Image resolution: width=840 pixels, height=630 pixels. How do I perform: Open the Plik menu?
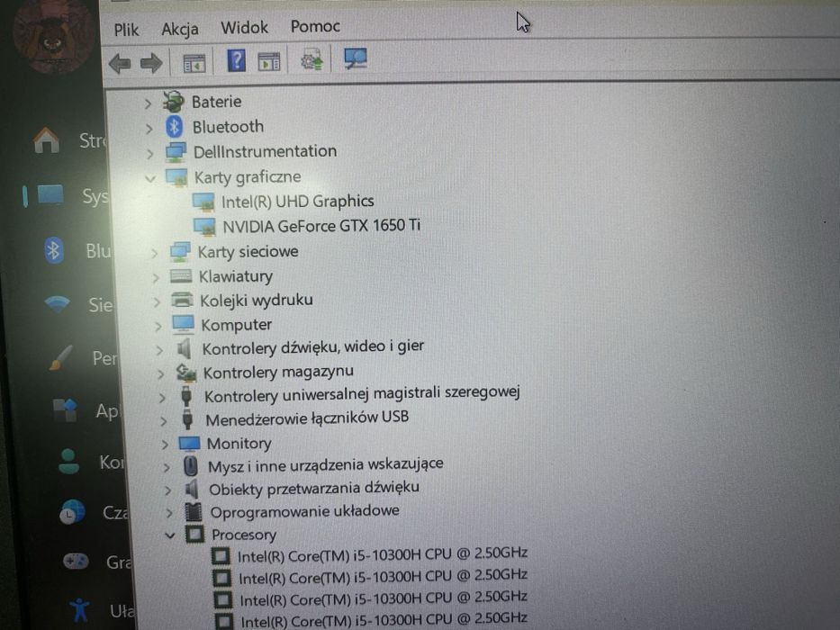click(126, 30)
